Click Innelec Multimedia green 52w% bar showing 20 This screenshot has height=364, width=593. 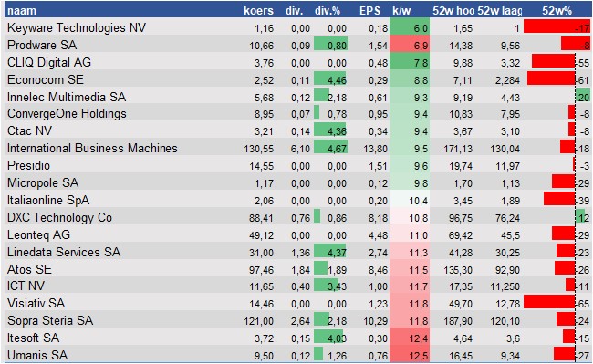pos(582,96)
